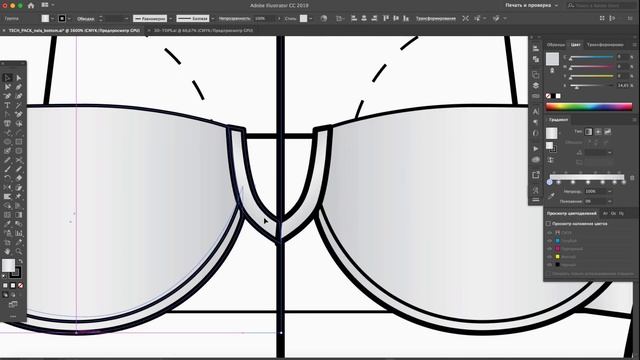Open gradient stop opacity dropdown
This screenshot has height=360, width=640.
click(610, 191)
